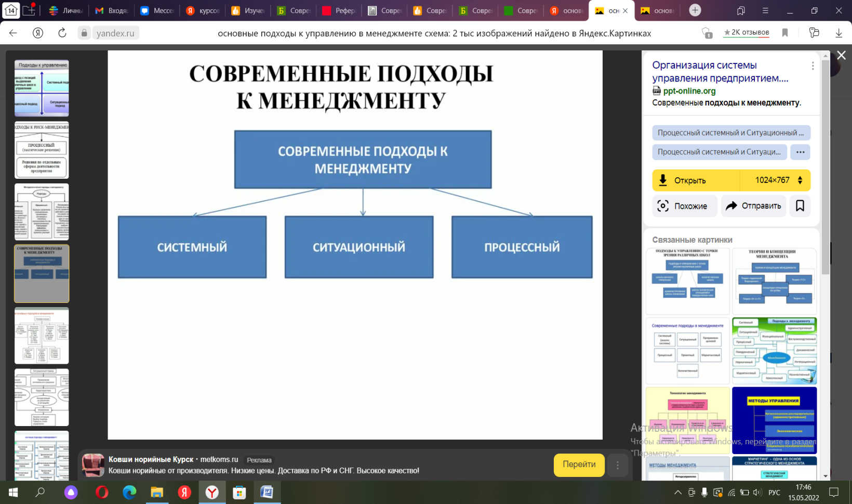Open a new tab with plus button
This screenshot has width=852, height=504.
point(695,10)
